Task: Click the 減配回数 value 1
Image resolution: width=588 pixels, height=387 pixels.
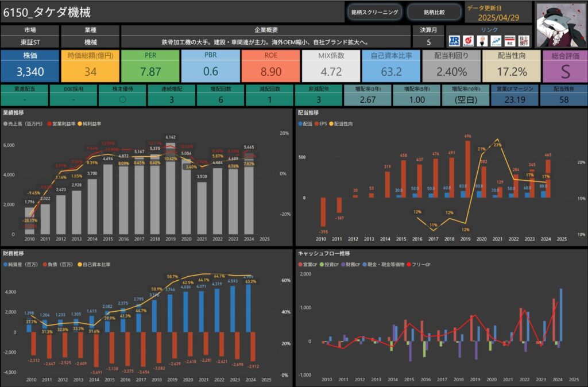Action: pyautogui.click(x=270, y=100)
